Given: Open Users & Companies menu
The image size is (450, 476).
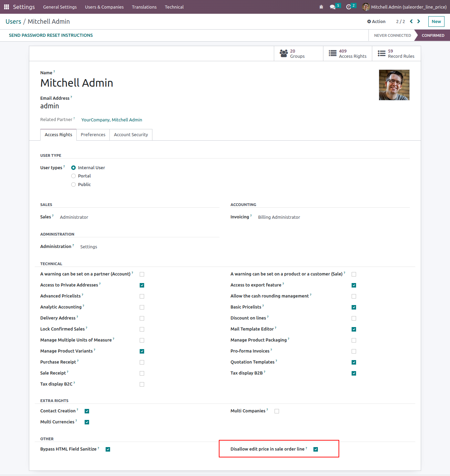Looking at the screenshot, I should click(104, 7).
